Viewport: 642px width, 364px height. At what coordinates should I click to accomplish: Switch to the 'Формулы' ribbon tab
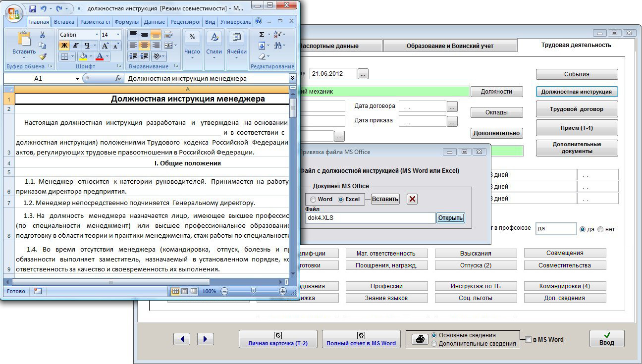pos(126,22)
